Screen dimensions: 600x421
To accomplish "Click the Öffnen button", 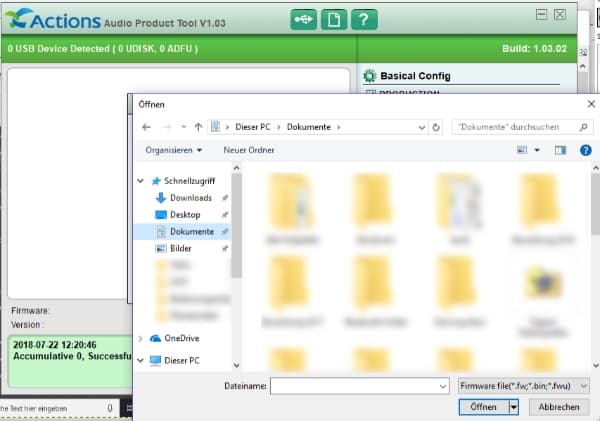I will (x=484, y=407).
